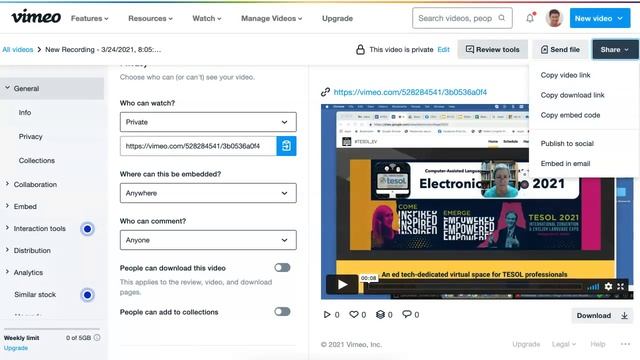This screenshot has width=640, height=360.
Task: Click the plays count icon
Action: pyautogui.click(x=327, y=314)
